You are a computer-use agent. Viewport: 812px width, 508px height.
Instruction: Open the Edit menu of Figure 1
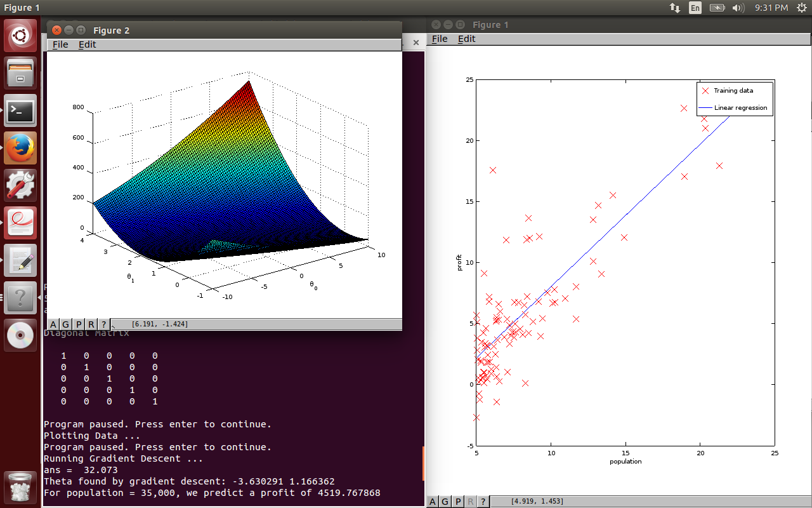coord(466,39)
